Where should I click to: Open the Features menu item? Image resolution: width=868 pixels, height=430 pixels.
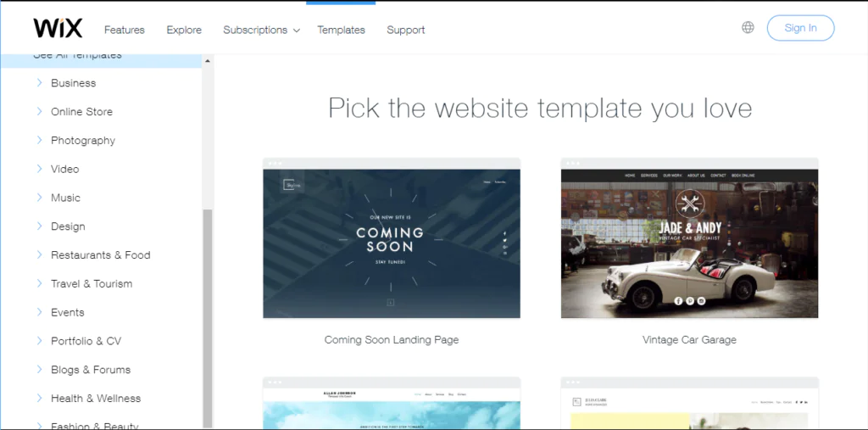click(x=125, y=30)
